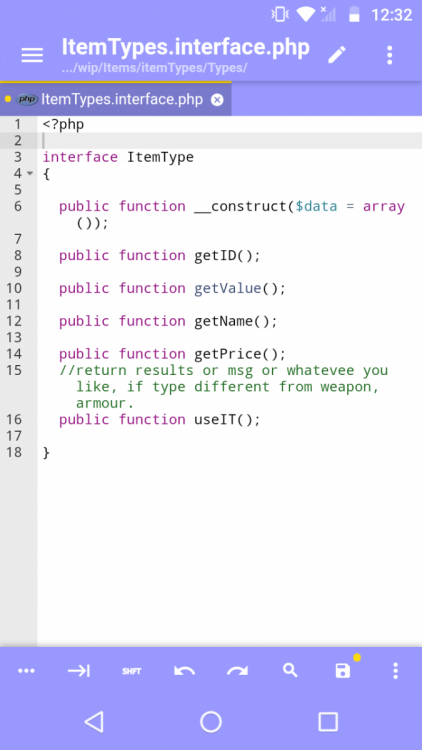The width and height of the screenshot is (422, 750).
Task: Tap the pencil edit mode icon
Action: (337, 55)
